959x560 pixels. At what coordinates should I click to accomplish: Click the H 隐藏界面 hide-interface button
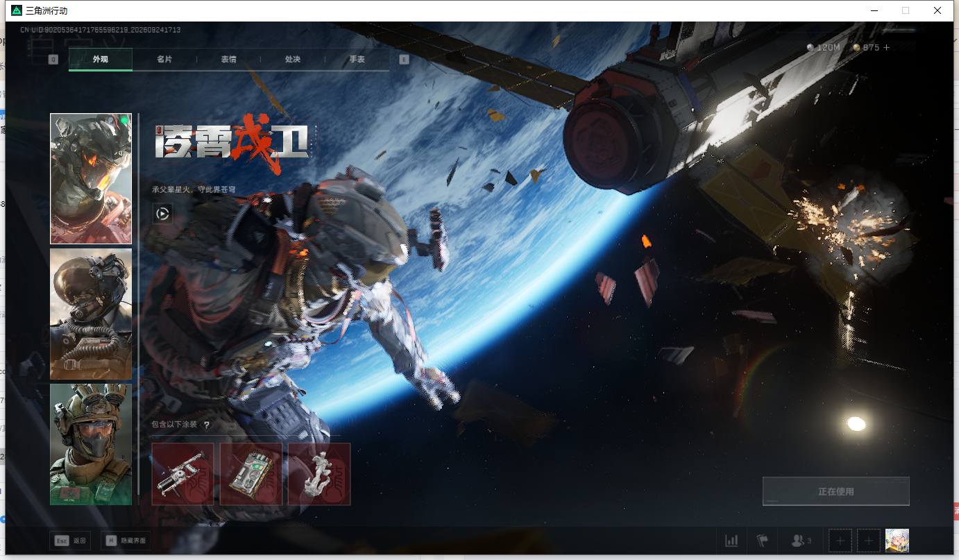tap(126, 541)
